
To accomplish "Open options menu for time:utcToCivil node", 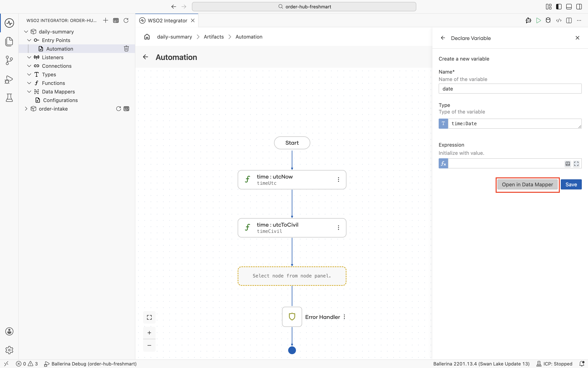I will (x=339, y=228).
